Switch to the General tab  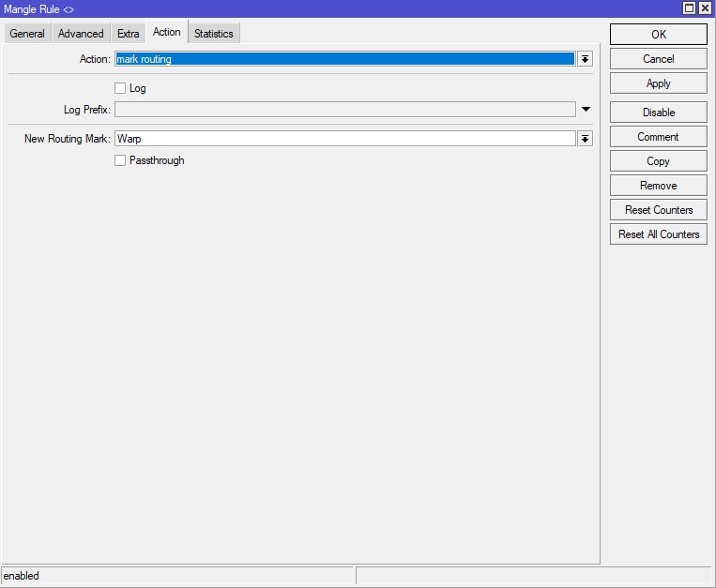pyautogui.click(x=27, y=34)
